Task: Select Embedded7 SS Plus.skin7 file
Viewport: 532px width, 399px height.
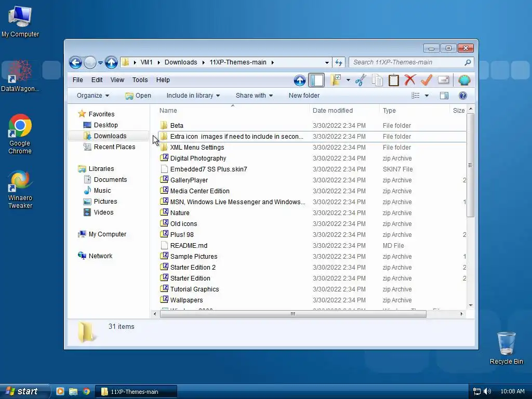Action: coord(208,169)
